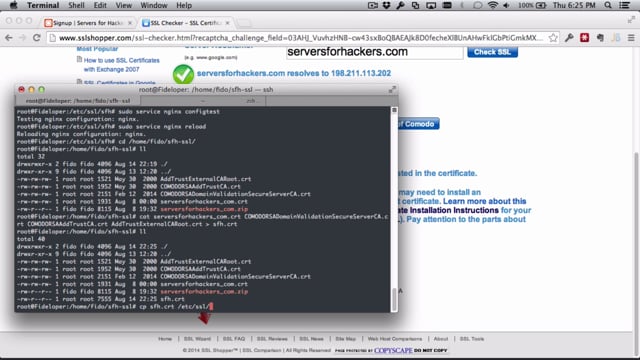The width and height of the screenshot is (640, 360).
Task: Open the footer SSL FAQ link
Action: pyautogui.click(x=234, y=339)
